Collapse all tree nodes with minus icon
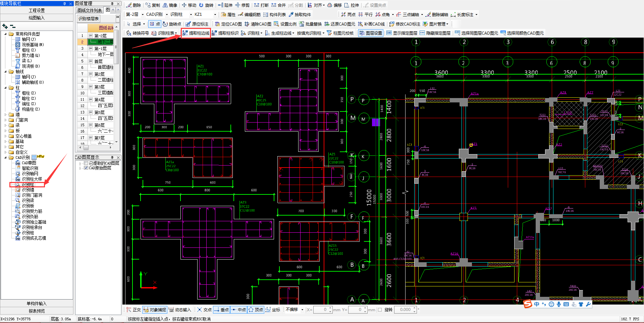The width and height of the screenshot is (644, 323). click(x=13, y=26)
